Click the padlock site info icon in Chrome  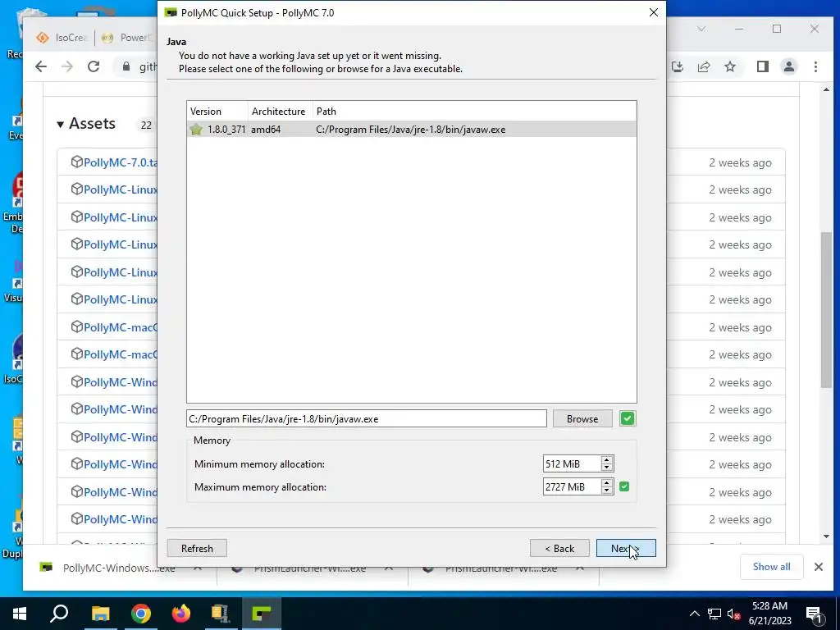coord(126,66)
